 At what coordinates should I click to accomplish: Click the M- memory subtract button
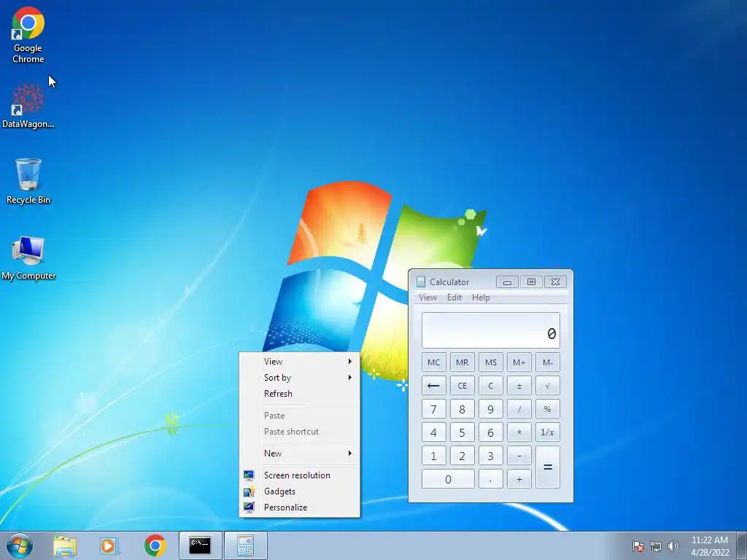click(548, 362)
